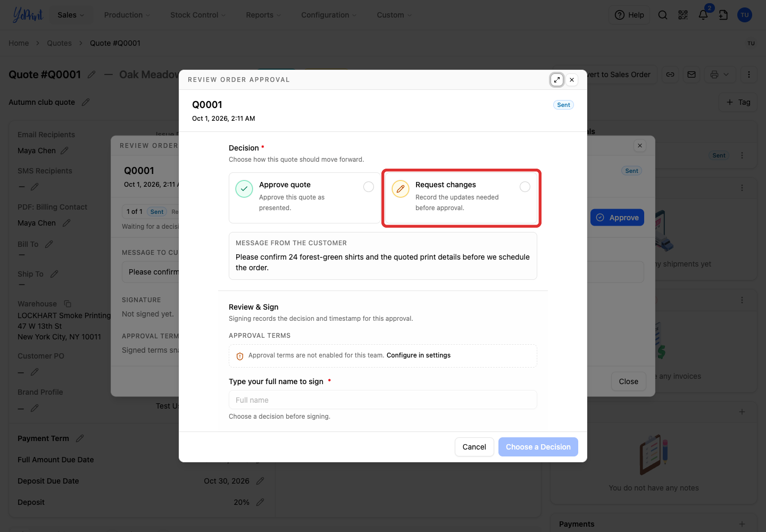
Task: Edit the Quote #Q0001 title pencil icon
Action: point(91,74)
